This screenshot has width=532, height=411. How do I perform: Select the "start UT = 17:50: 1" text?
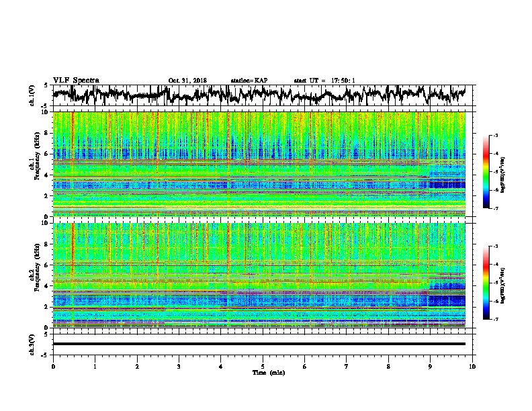pos(324,81)
